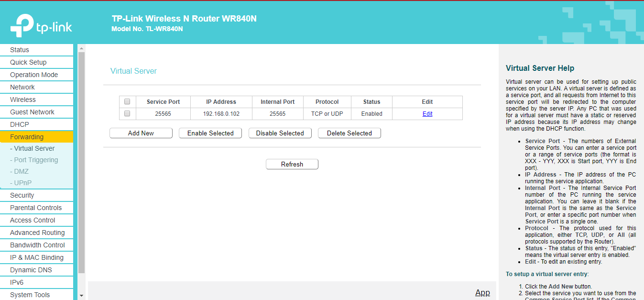Click the sidebar scrollbar thumb
Viewport: 644px width, 300px height.
[81, 163]
